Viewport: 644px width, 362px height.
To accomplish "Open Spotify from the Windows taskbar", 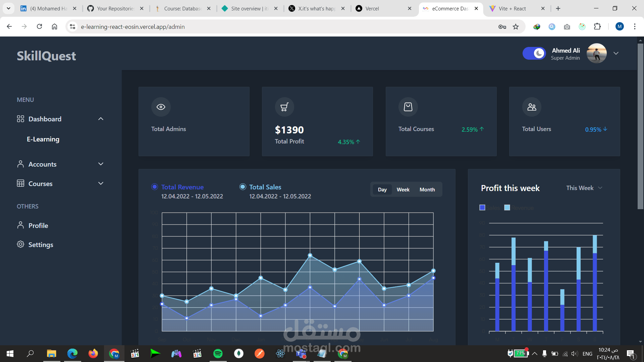I will [218, 354].
